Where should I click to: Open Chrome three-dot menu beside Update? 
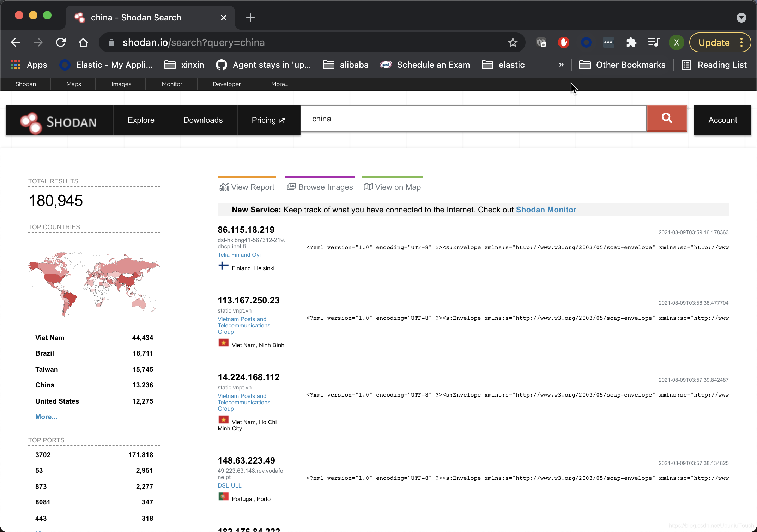741,43
